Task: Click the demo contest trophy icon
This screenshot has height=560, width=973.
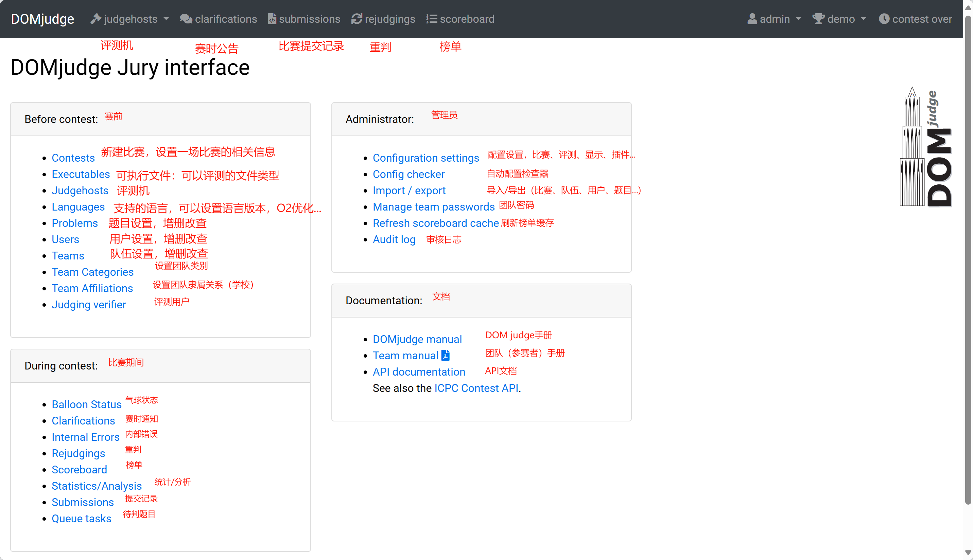Action: [818, 19]
